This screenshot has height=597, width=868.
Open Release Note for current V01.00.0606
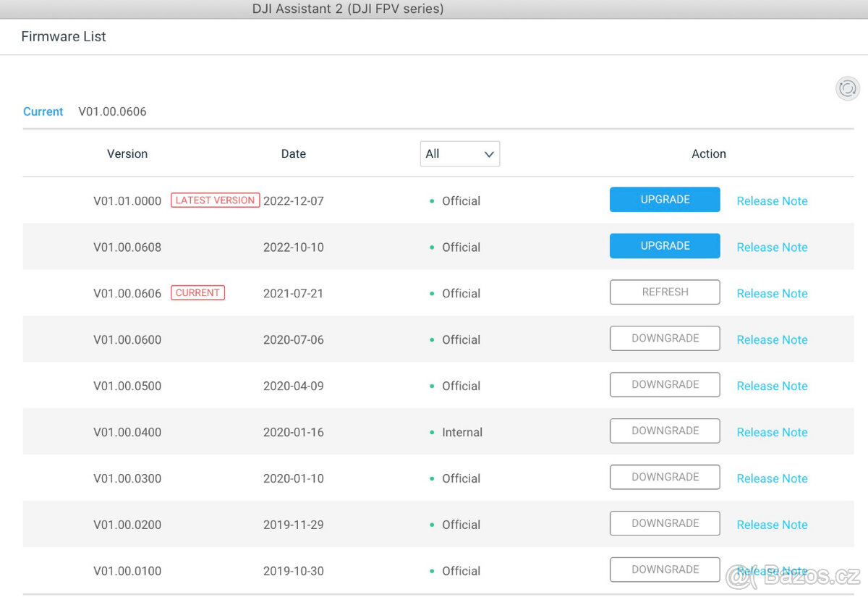(772, 294)
